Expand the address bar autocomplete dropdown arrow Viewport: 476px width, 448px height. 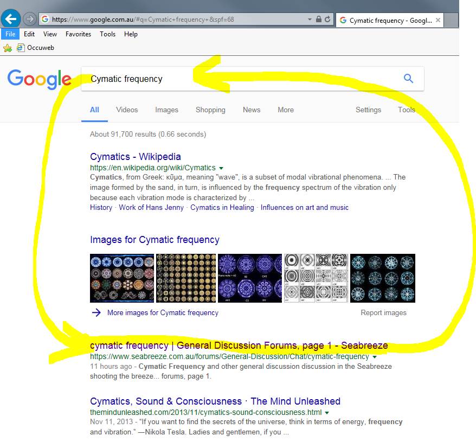[310, 19]
